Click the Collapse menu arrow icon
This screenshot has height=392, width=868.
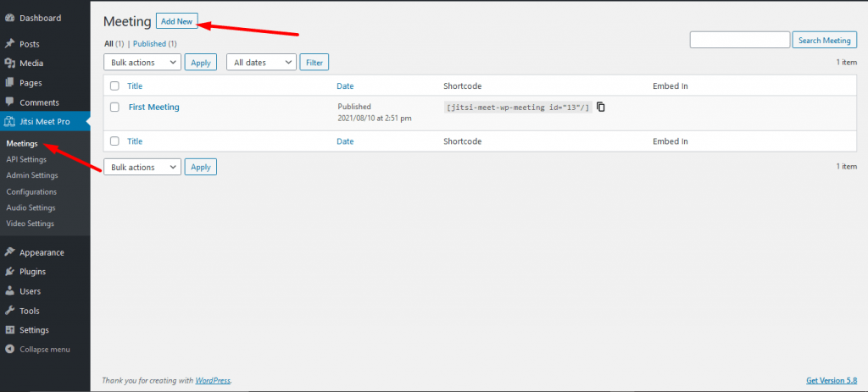(9, 350)
